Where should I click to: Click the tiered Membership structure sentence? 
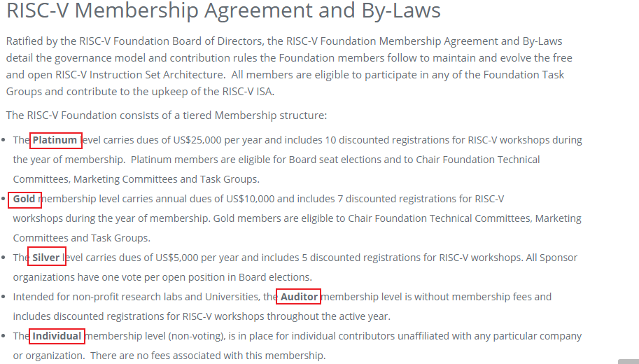[167, 115]
